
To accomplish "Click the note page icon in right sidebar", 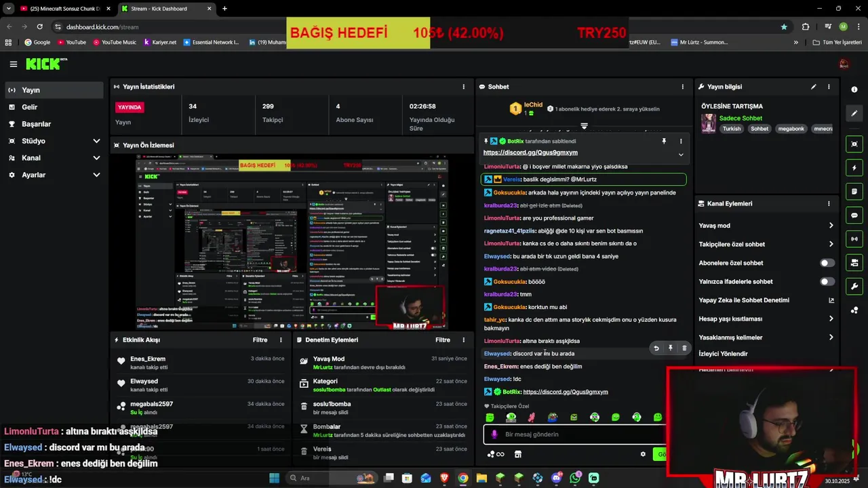I will tap(854, 191).
